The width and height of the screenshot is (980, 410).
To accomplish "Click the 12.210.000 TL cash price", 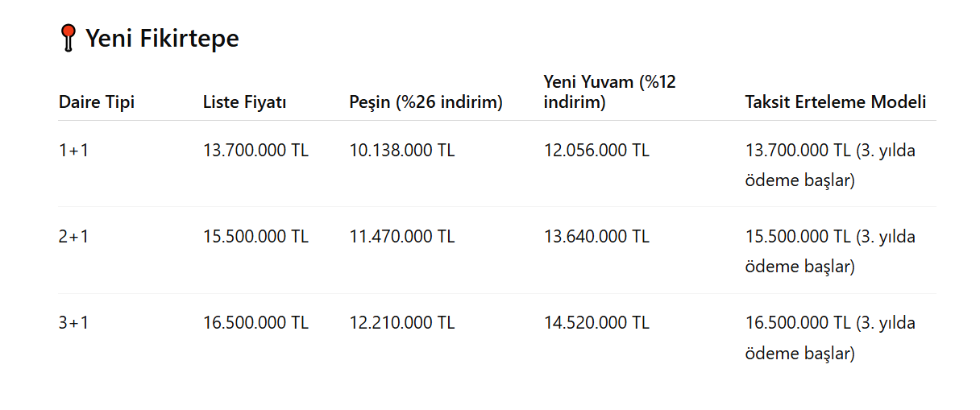I will click(x=402, y=323).
